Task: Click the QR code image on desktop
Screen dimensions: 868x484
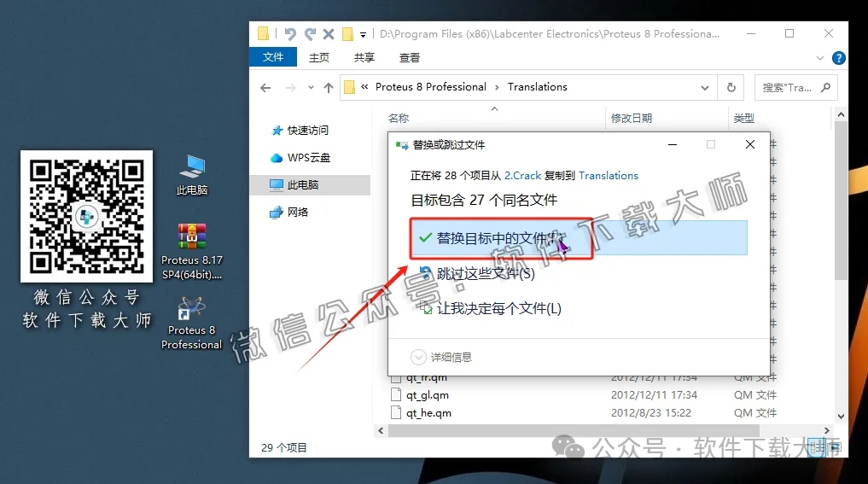Action: click(87, 217)
